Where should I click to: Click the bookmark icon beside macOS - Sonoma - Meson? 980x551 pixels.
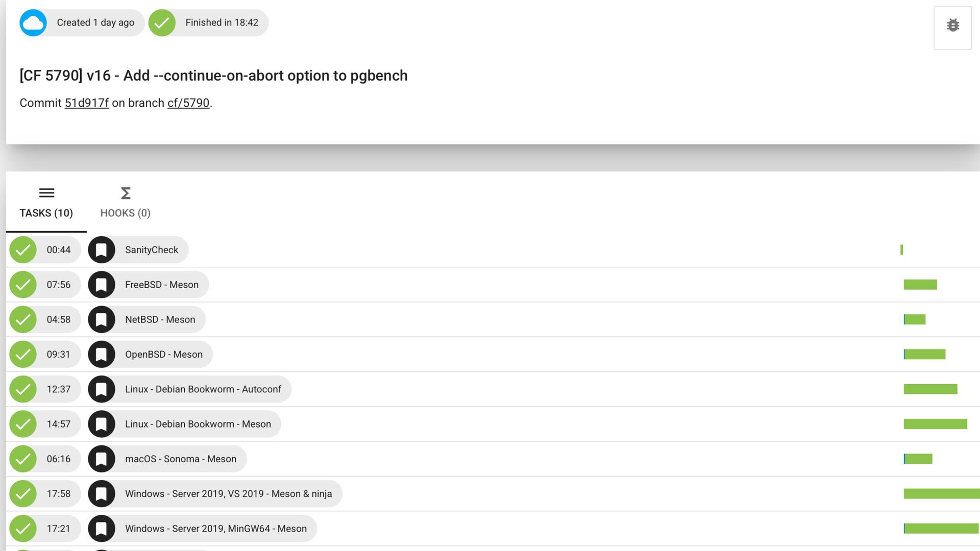point(102,459)
